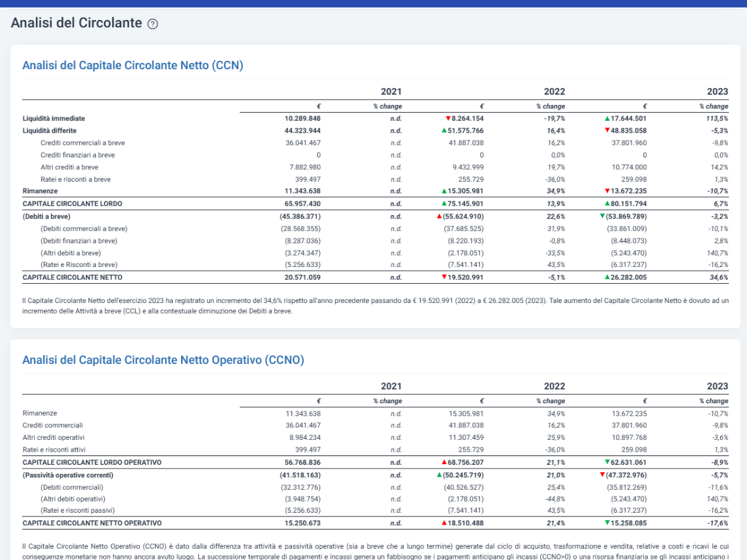Select the 2023 column header in CCN table
Viewport: 747px width, 560px height.
point(717,91)
